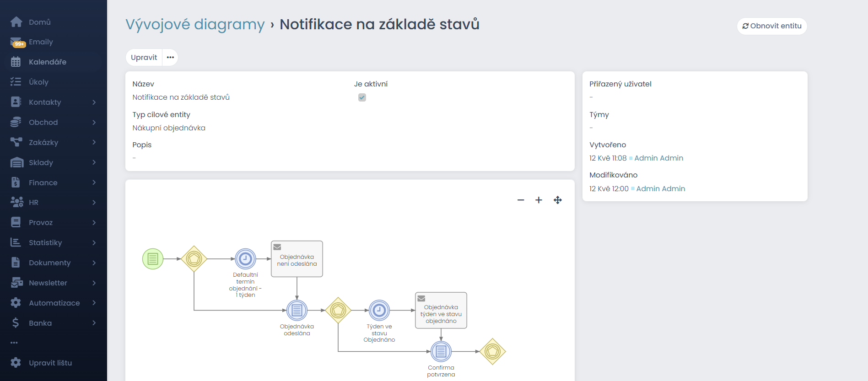The height and width of the screenshot is (381, 868).
Task: Select the 'Objednávka odeslána' event node
Action: (x=297, y=311)
